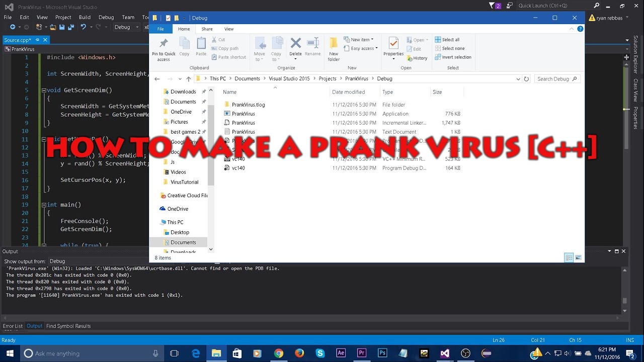Click the New folder icon in Explorer
This screenshot has width=644, height=362.
(x=334, y=49)
